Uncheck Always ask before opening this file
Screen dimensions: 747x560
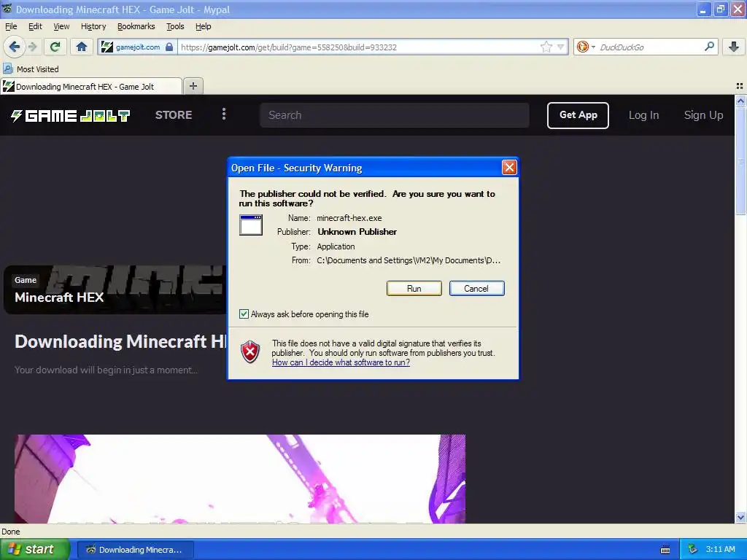[244, 314]
